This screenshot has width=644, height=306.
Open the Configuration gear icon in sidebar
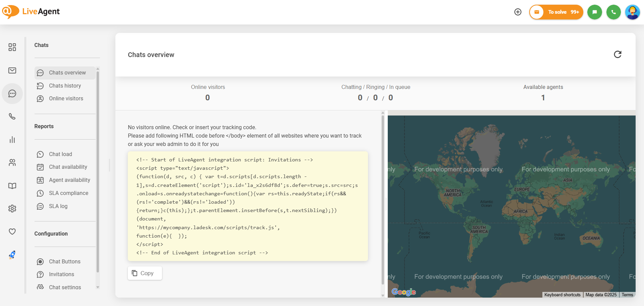click(12, 209)
